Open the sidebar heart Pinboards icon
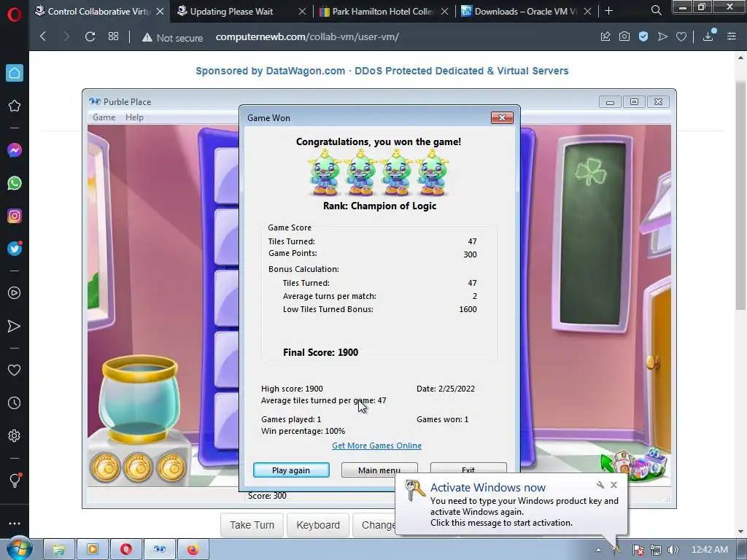 pos(15,370)
